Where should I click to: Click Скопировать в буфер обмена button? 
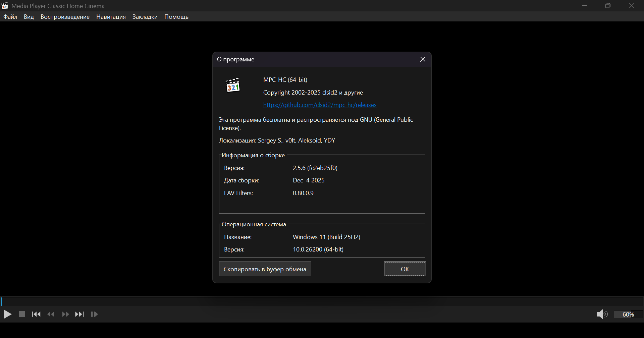click(x=265, y=269)
